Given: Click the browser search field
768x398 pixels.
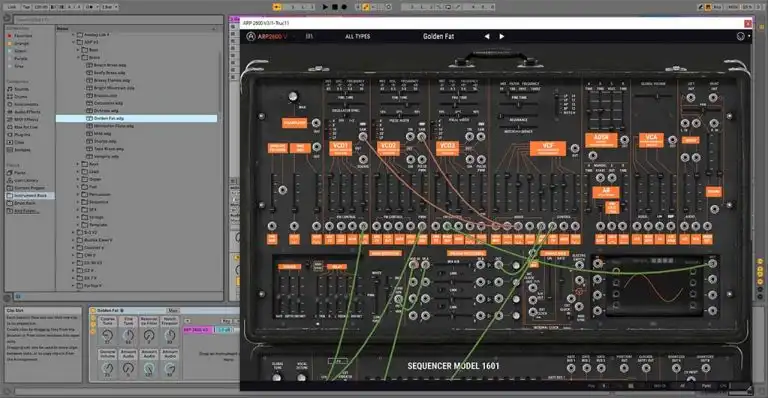Looking at the screenshot, I should pos(118,20).
